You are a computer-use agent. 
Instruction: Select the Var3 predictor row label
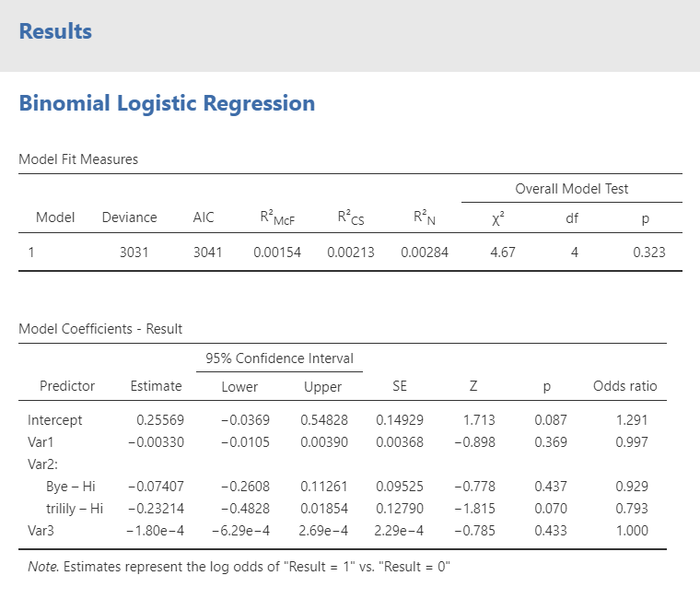[42, 531]
